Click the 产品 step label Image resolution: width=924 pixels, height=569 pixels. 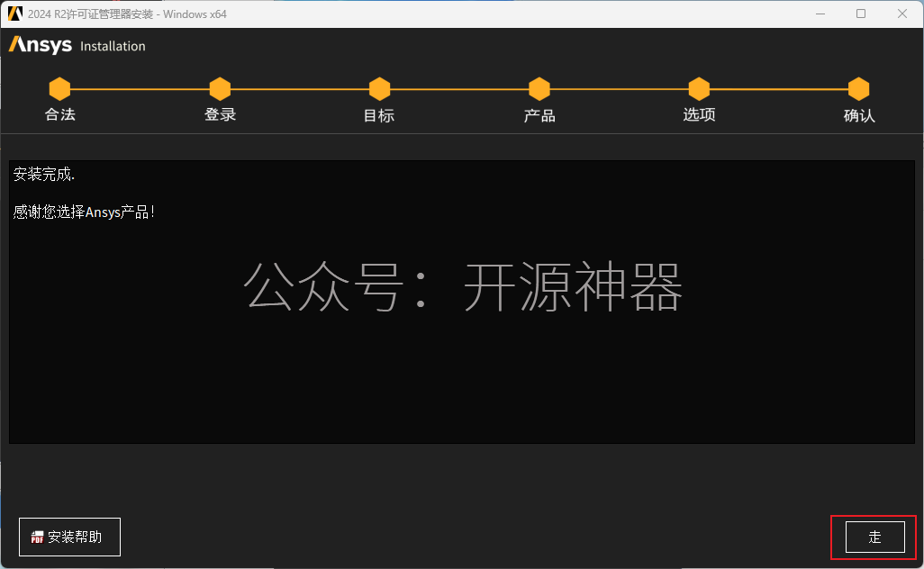(x=539, y=115)
